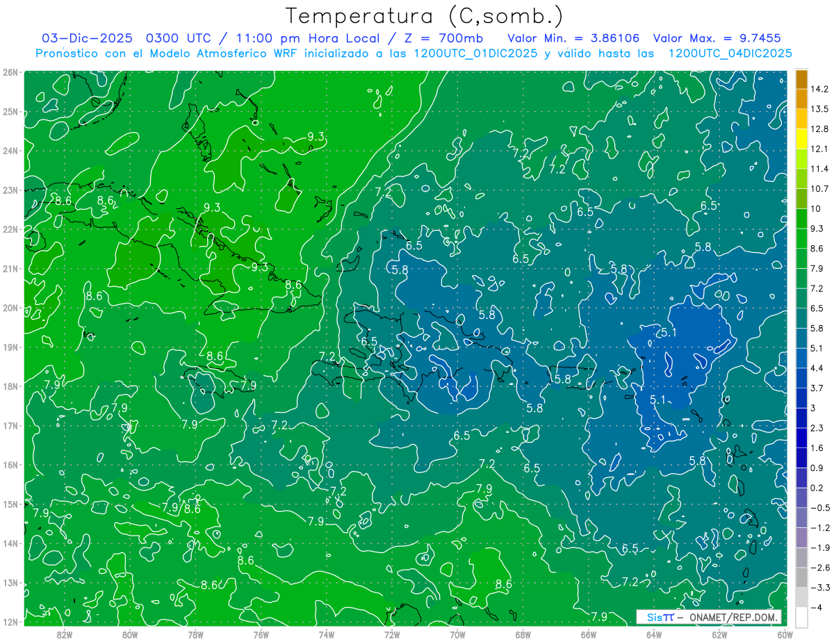
Task: Pick the orange swatch above 14.2
Action: coord(801,79)
